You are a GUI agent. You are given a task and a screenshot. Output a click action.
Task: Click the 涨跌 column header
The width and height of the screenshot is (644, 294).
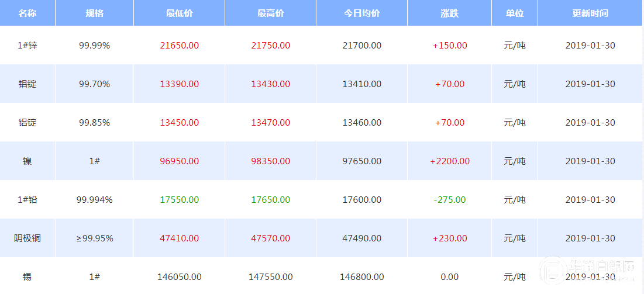(x=449, y=13)
